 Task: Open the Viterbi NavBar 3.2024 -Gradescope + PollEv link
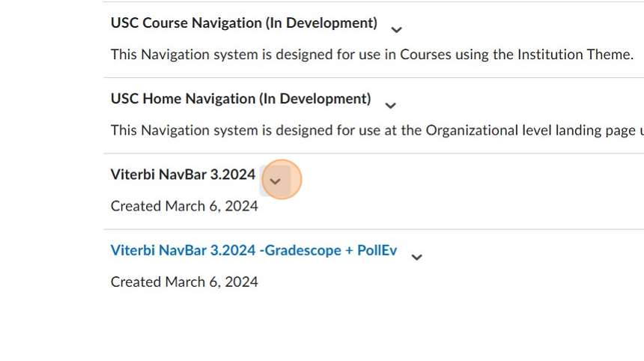click(x=253, y=250)
